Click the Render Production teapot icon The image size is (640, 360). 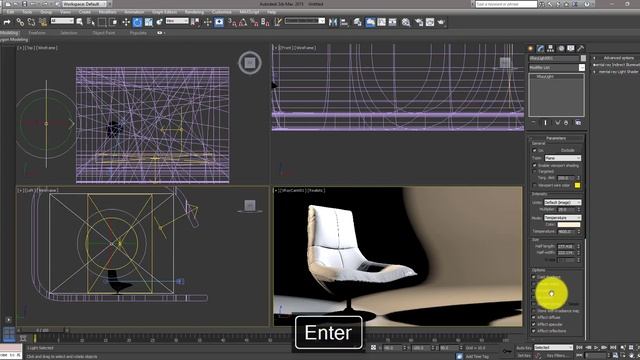click(441, 22)
